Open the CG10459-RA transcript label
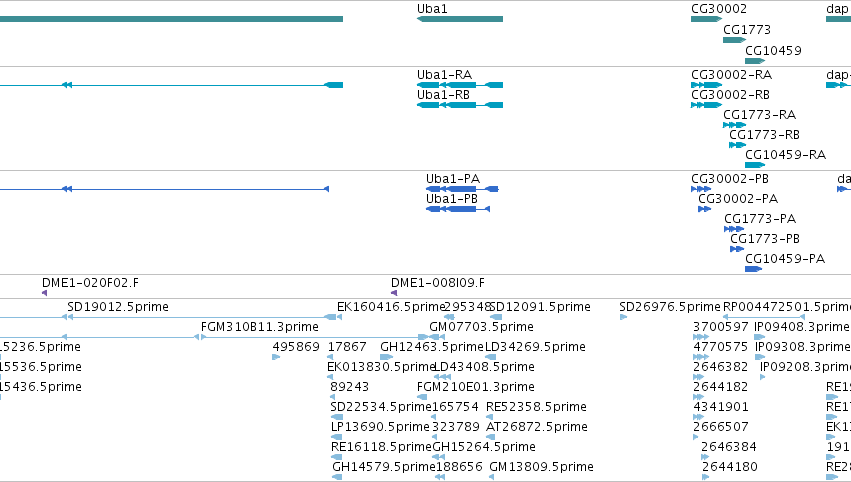Image resolution: width=851 pixels, height=482 pixels. point(785,155)
